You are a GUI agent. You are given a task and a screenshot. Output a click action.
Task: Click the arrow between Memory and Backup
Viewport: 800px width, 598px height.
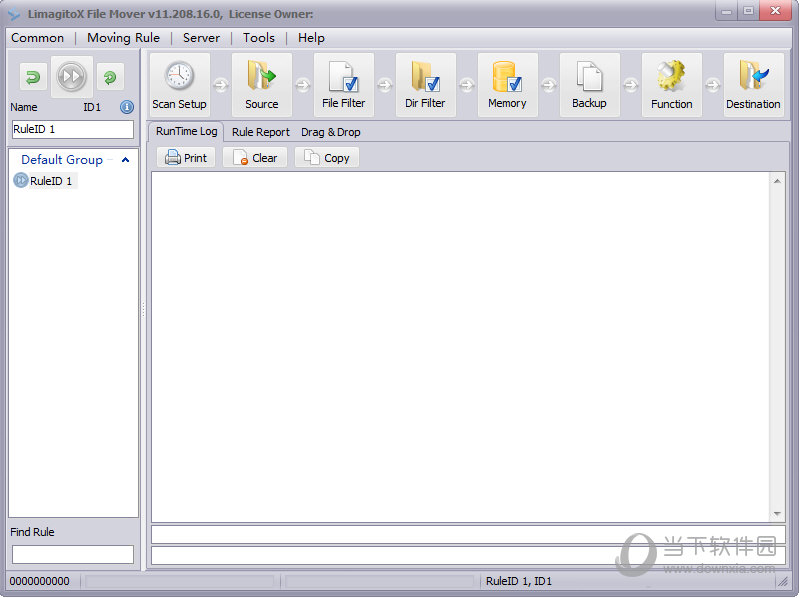(x=549, y=85)
